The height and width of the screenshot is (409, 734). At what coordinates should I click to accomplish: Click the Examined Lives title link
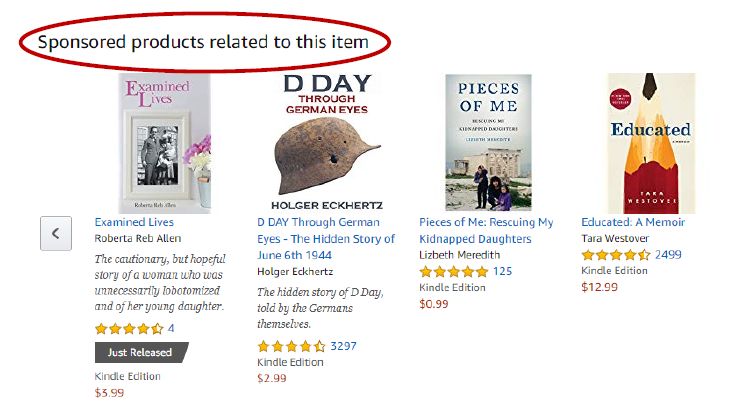(134, 222)
